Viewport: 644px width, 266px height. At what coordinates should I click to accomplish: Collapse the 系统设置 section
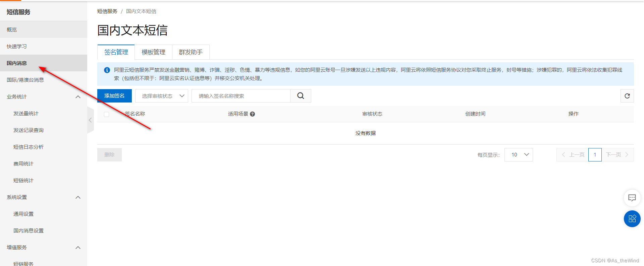tap(78, 197)
